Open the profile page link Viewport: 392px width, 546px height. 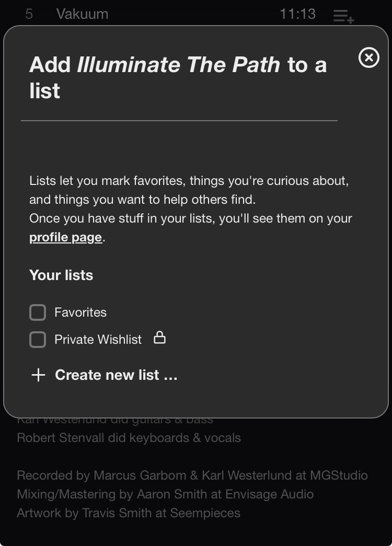click(x=65, y=237)
